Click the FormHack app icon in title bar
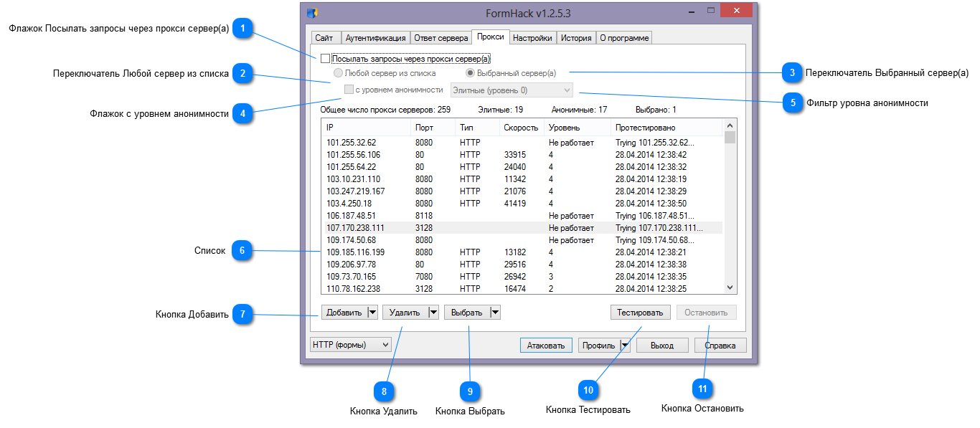980x428 pixels. (x=312, y=13)
